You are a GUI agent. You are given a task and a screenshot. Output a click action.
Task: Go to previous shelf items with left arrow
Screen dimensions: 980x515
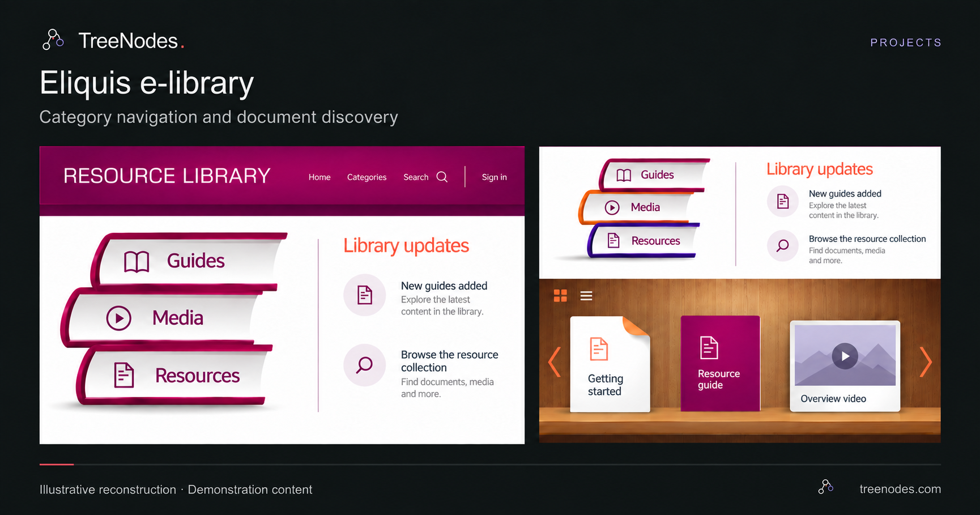(x=555, y=362)
